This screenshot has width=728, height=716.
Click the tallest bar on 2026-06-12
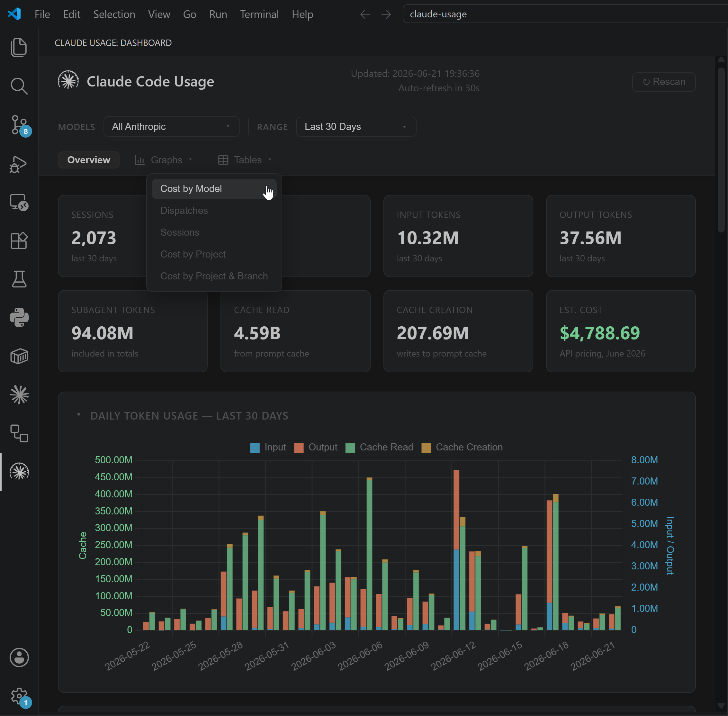pyautogui.click(x=456, y=549)
